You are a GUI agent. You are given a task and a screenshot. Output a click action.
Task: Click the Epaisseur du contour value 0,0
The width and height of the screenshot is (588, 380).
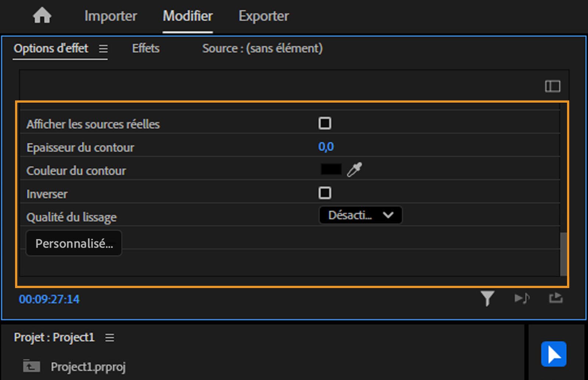pyautogui.click(x=326, y=146)
